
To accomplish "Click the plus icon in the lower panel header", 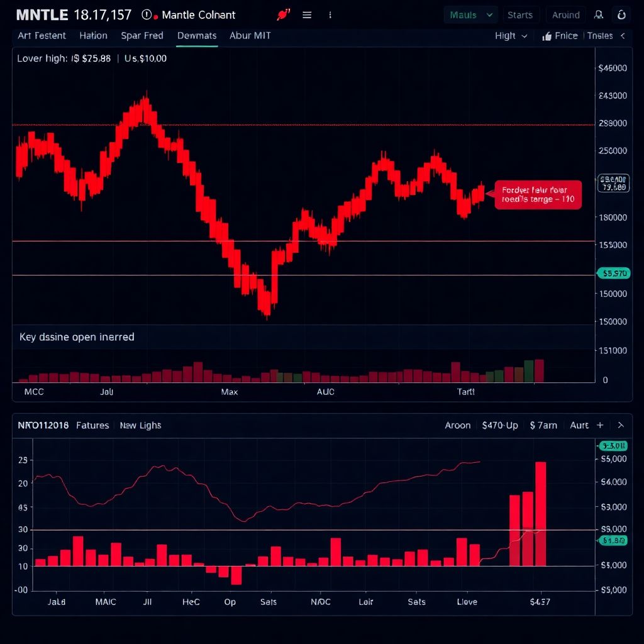I will (600, 425).
